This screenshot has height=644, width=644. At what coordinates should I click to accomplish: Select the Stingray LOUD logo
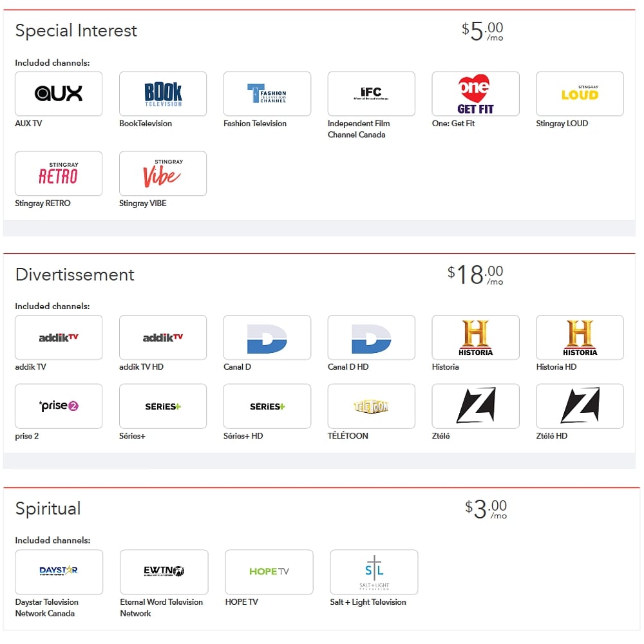580,94
